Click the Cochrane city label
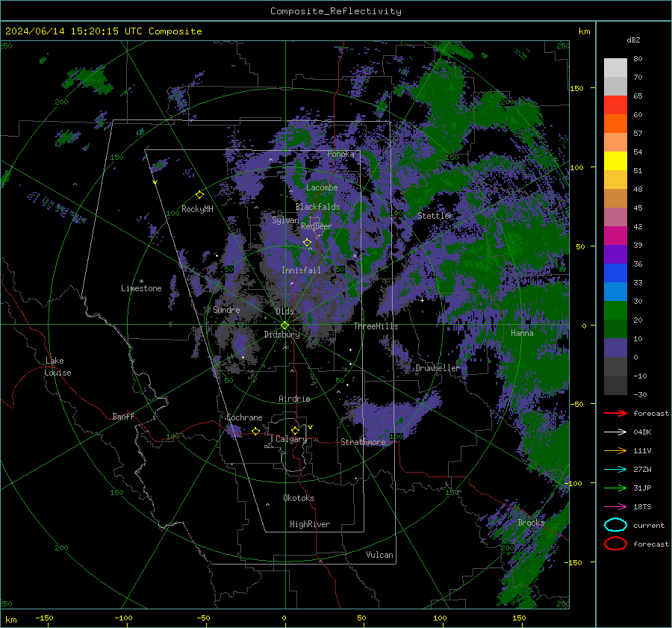This screenshot has width=672, height=628. coord(244,417)
